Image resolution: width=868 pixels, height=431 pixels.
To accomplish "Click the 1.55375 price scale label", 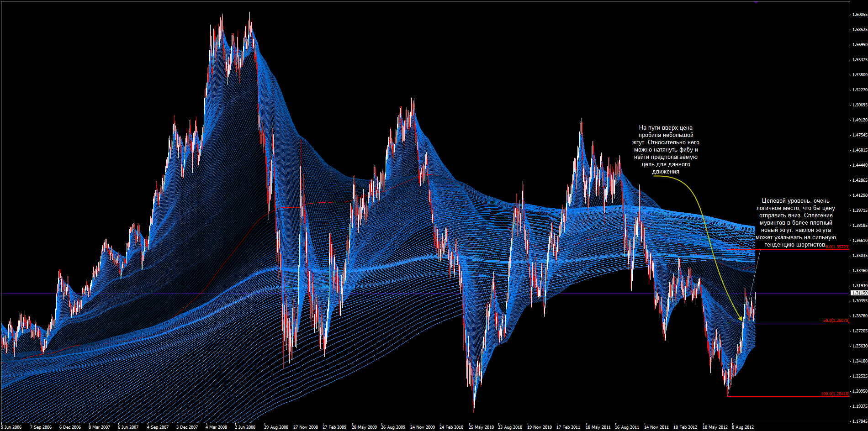I will click(x=860, y=60).
